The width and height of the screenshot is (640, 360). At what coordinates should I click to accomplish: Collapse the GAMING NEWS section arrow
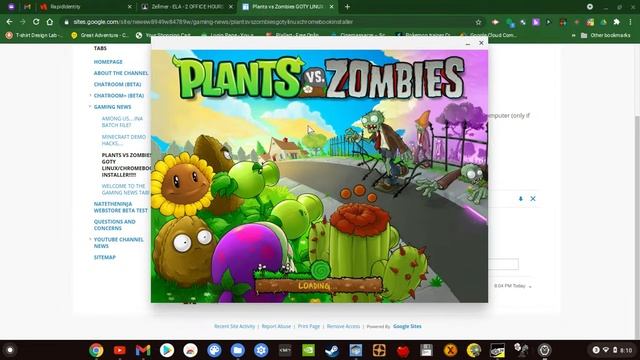pos(90,107)
